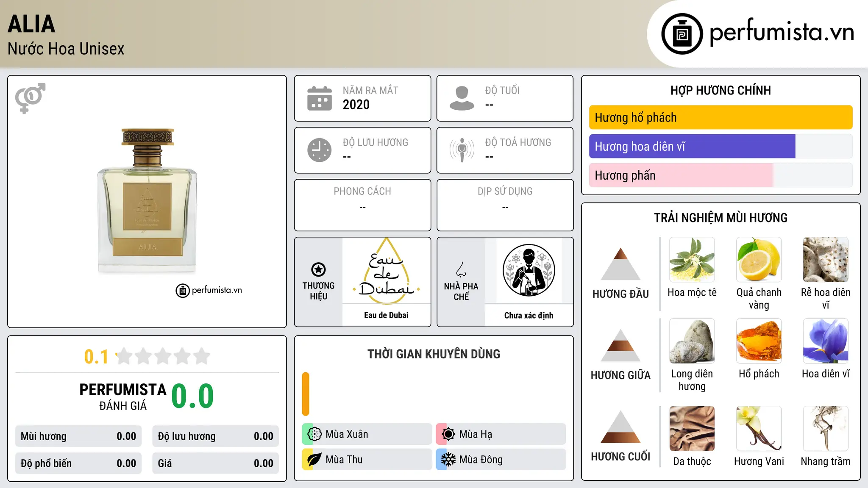868x488 pixels.
Task: Click the five-star rating row
Action: (x=163, y=356)
